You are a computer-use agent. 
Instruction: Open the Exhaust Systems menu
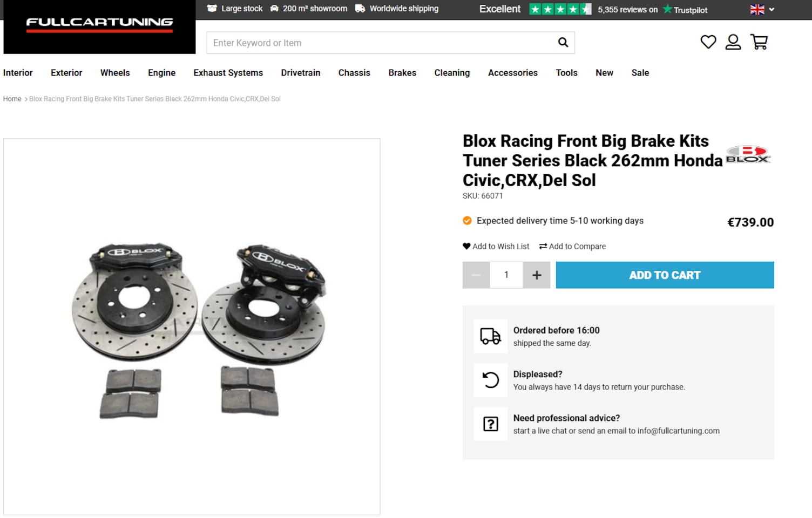[x=228, y=73]
